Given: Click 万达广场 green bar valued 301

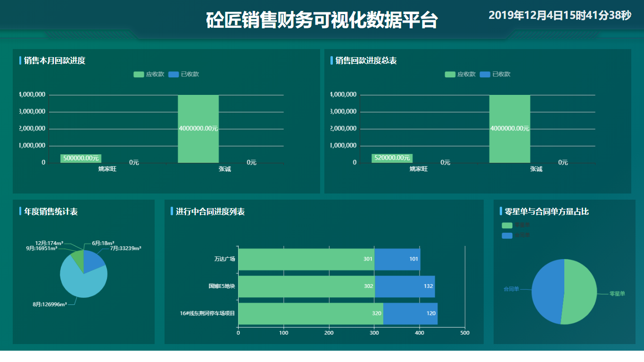Looking at the screenshot, I should tap(306, 259).
